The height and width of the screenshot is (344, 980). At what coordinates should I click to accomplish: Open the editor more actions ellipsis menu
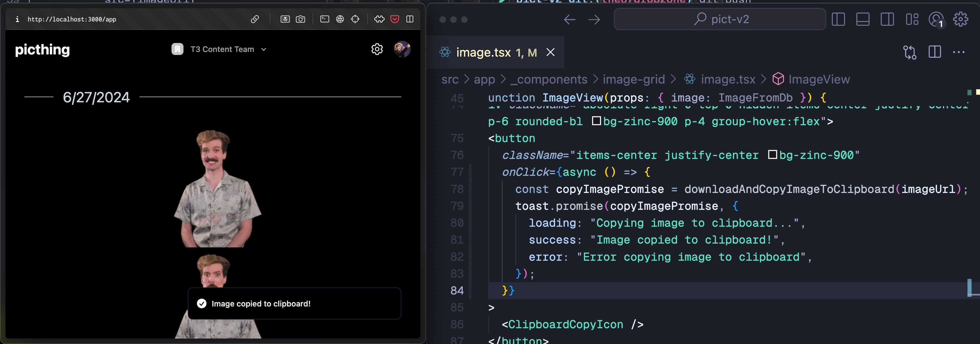[958, 52]
